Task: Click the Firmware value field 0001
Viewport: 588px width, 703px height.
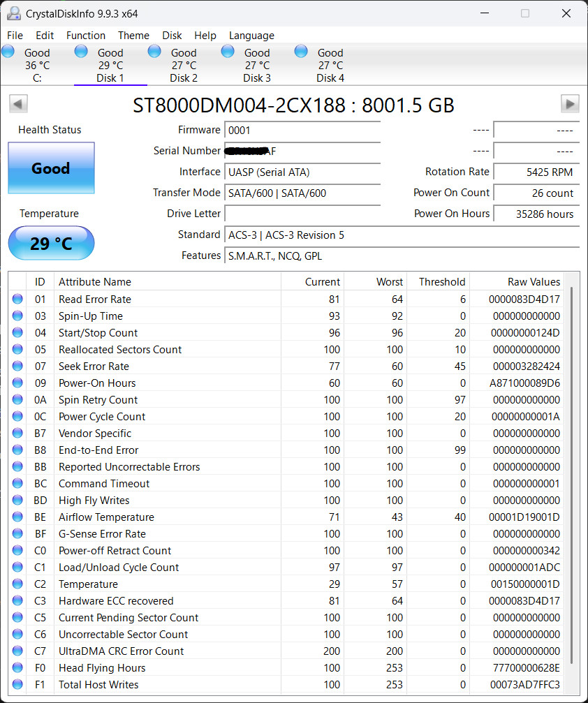Action: (302, 130)
